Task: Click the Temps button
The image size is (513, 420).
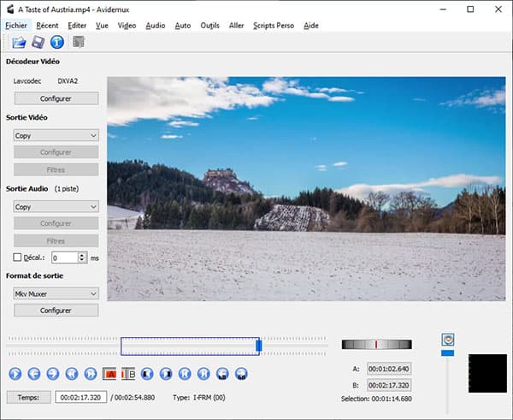Action: [x=28, y=398]
